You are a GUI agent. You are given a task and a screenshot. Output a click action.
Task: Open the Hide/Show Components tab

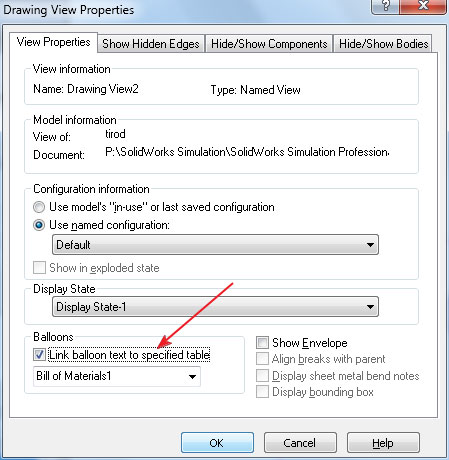coord(269,44)
